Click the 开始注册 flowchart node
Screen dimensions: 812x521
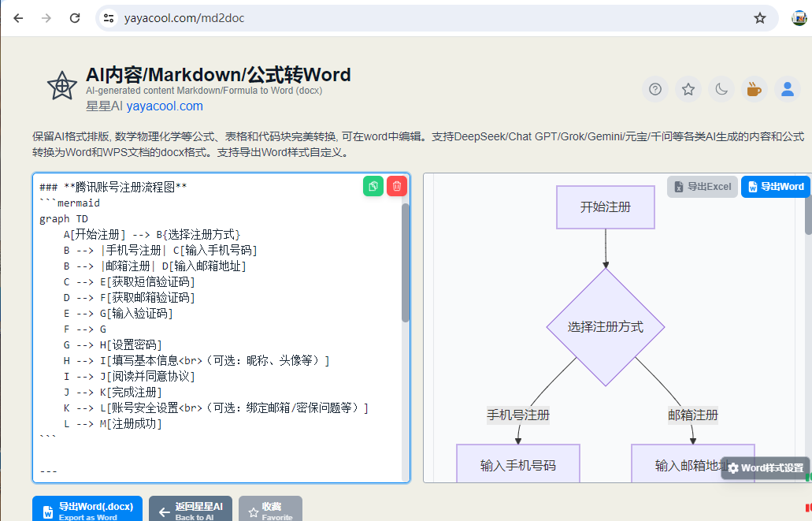click(x=606, y=207)
